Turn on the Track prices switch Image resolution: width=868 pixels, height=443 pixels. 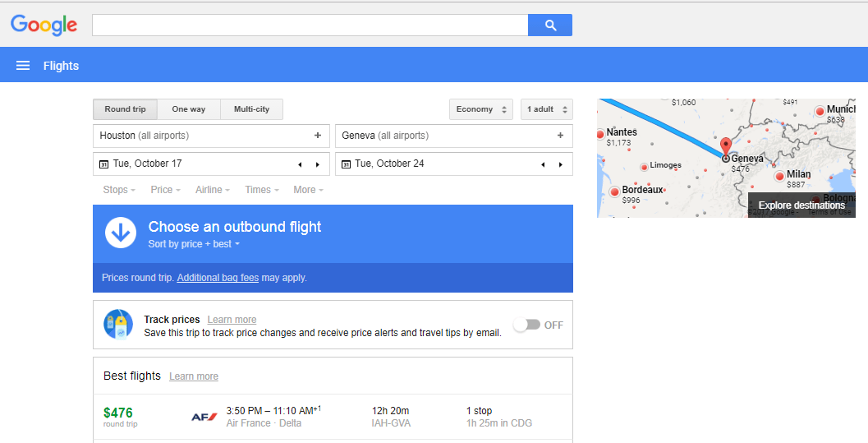[x=527, y=325]
